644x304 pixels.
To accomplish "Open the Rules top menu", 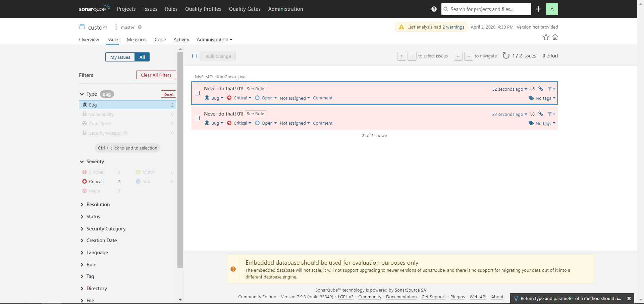I will click(171, 9).
